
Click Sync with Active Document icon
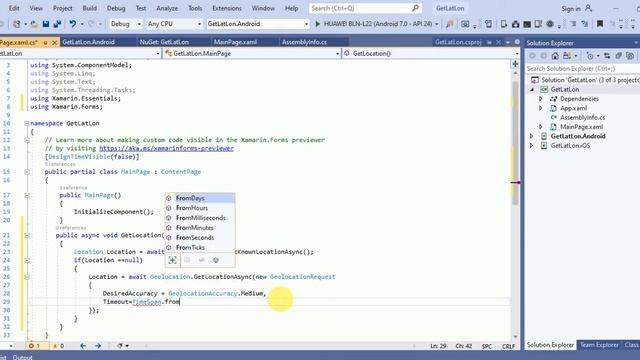pos(607,56)
